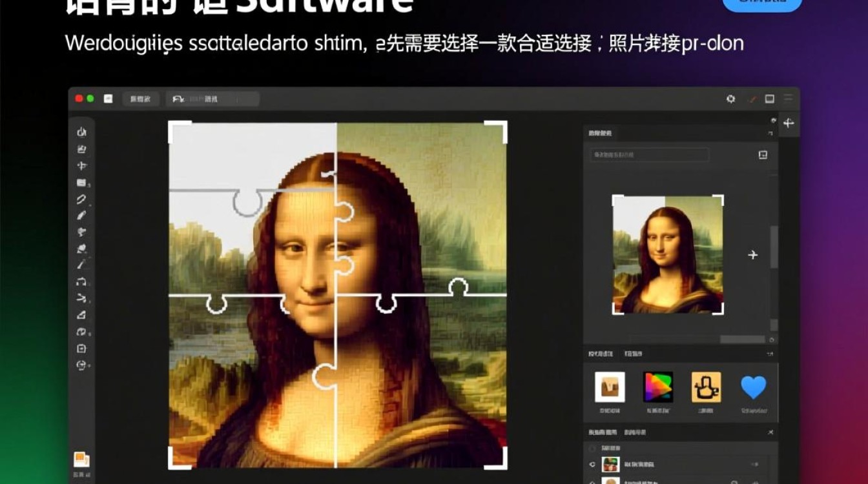The height and width of the screenshot is (484, 868).
Task: Choose the brown box tile in right panel
Action: [x=610, y=387]
